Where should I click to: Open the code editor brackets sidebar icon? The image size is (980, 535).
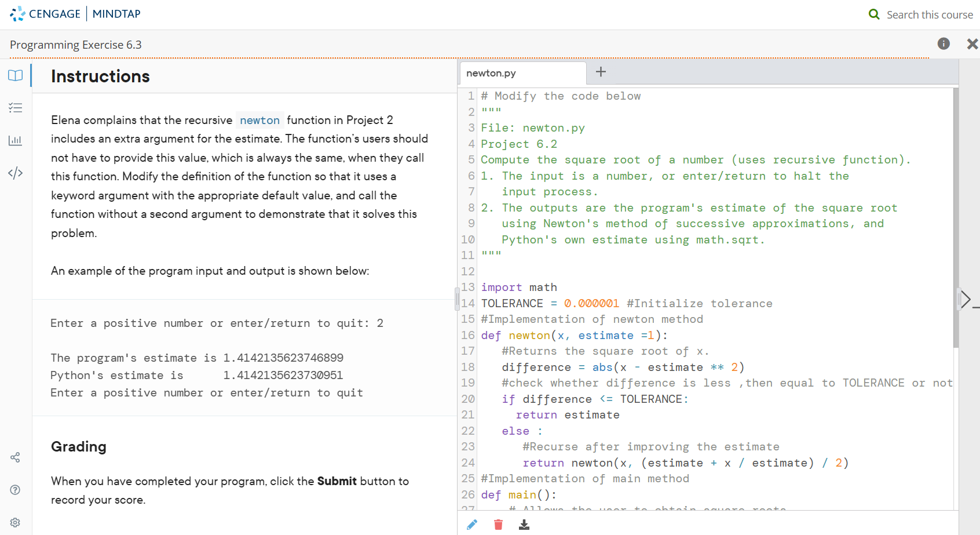16,173
